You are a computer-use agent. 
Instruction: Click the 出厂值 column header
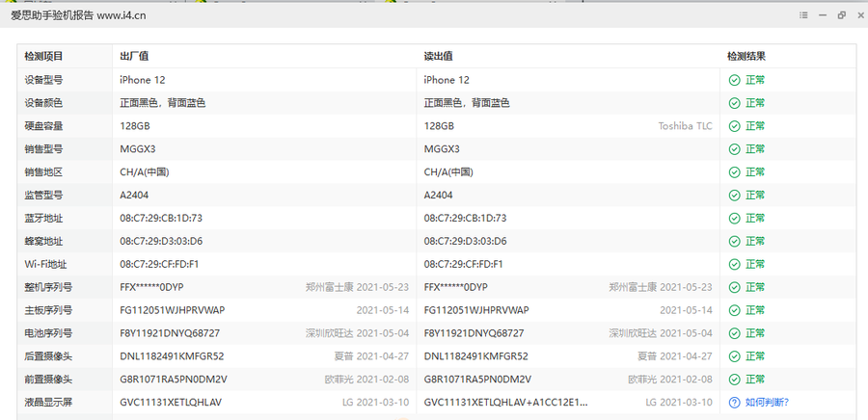click(134, 57)
